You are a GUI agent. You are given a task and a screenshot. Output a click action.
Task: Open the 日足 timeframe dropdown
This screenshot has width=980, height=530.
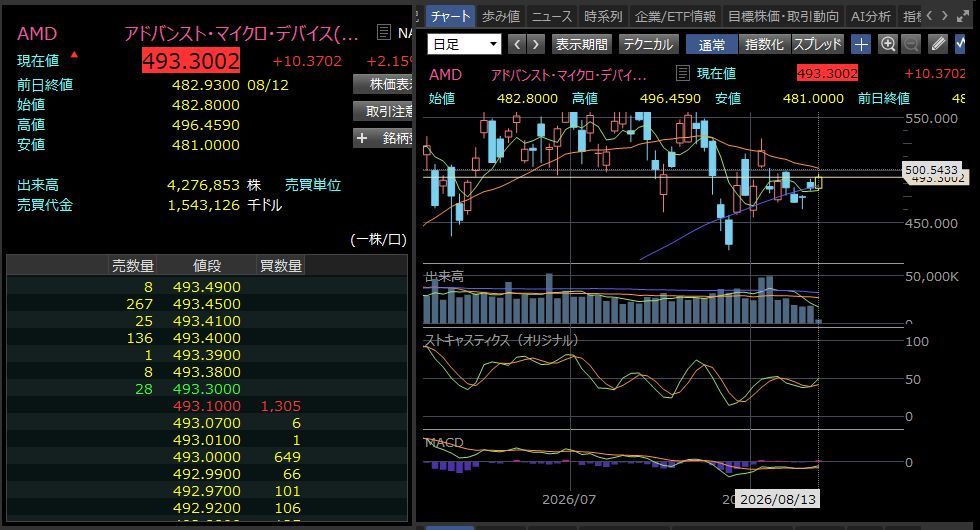click(x=464, y=44)
